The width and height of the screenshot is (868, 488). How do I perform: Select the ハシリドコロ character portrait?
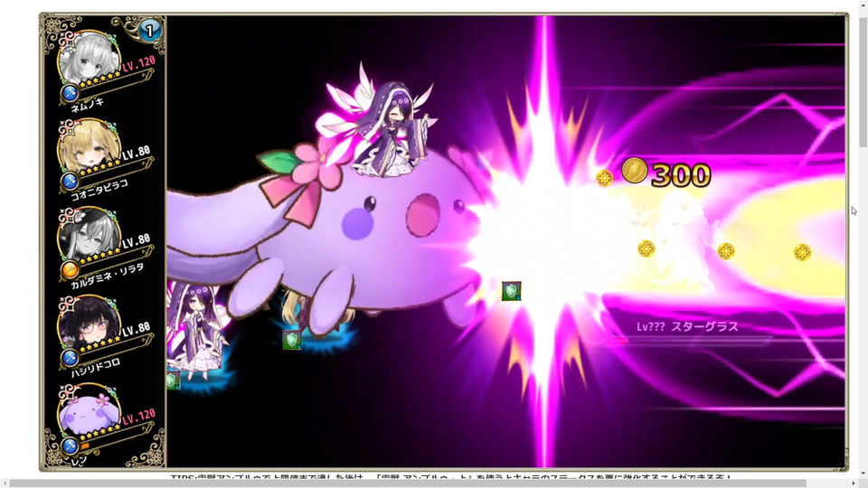click(x=89, y=324)
